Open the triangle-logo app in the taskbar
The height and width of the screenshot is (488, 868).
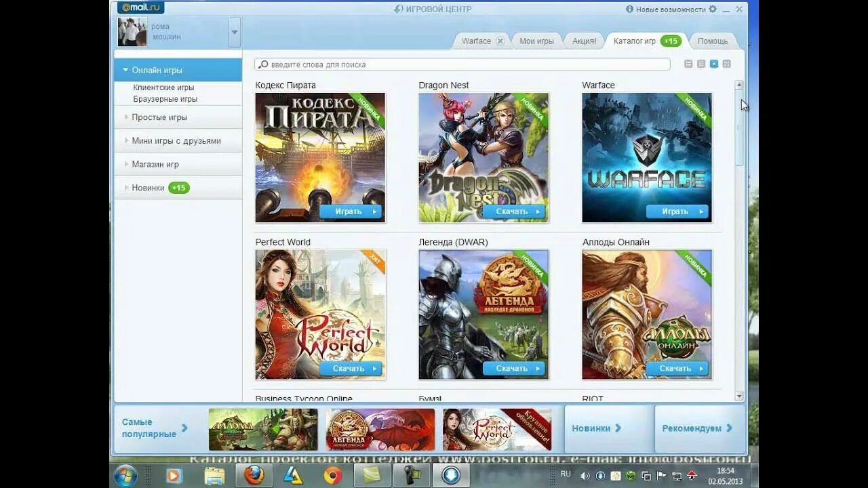pyautogui.click(x=293, y=476)
